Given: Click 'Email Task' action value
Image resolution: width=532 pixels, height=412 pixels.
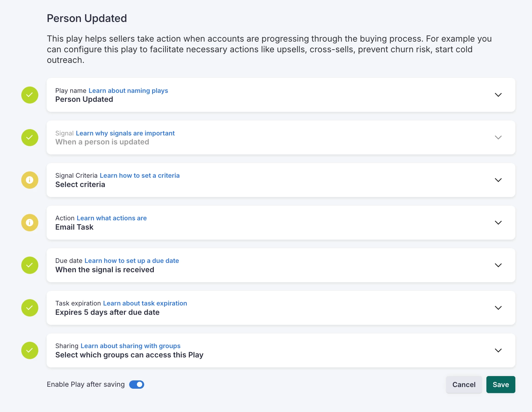Looking at the screenshot, I should tap(74, 227).
